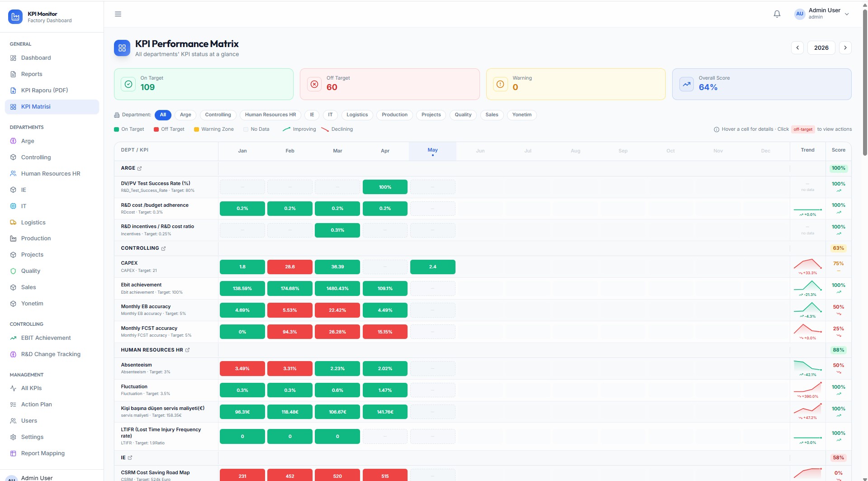Filter by Projects department chip

point(431,115)
